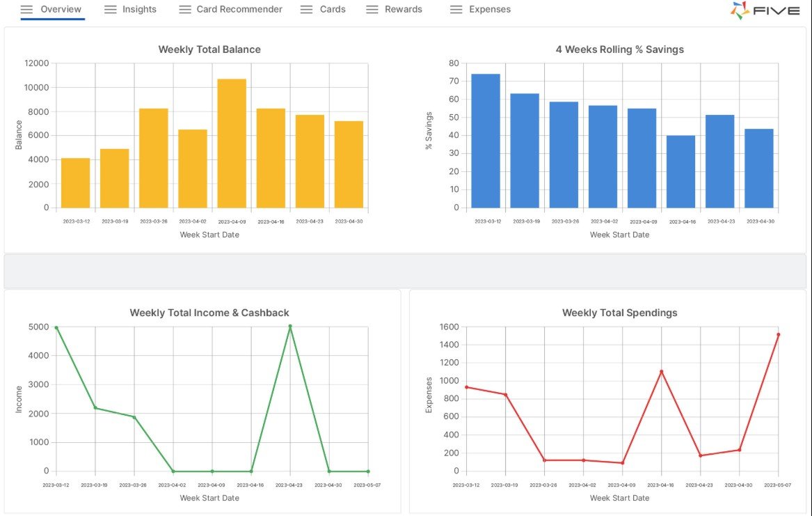Click the menu icon beside Rewards

[x=372, y=10]
